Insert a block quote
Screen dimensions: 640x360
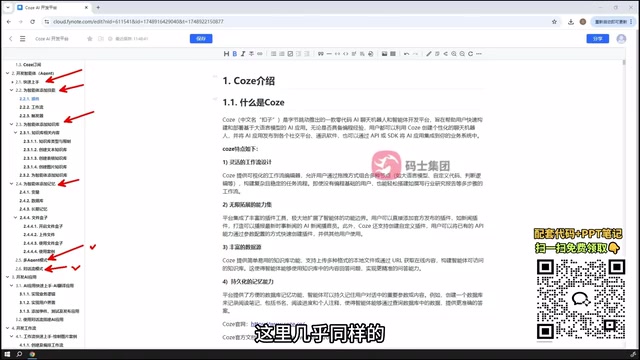(321, 54)
